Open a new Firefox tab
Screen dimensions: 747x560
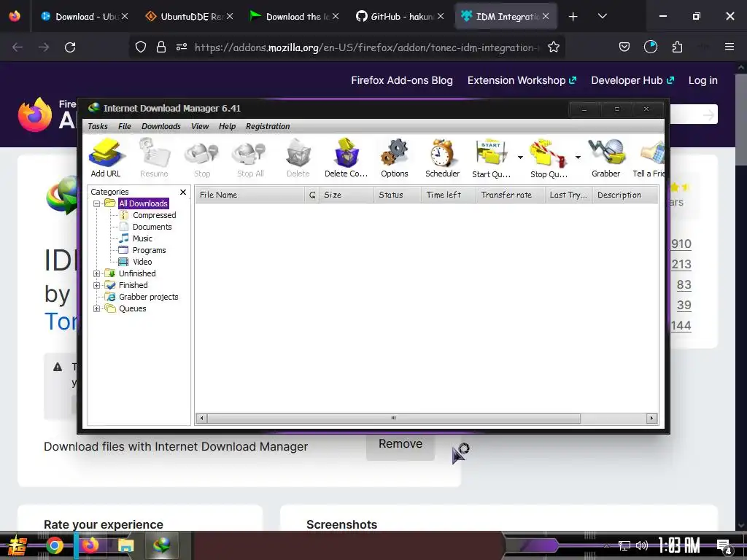pyautogui.click(x=573, y=17)
